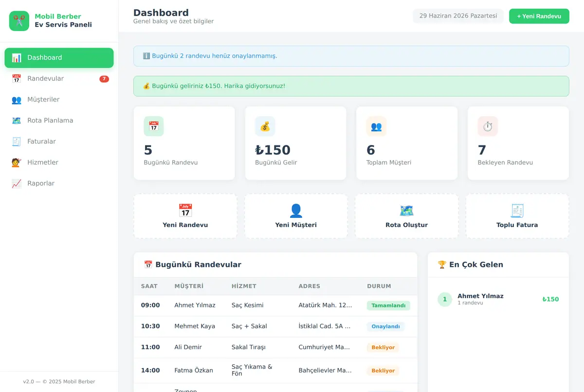Click the Rota Planlama map icon

[x=17, y=121]
